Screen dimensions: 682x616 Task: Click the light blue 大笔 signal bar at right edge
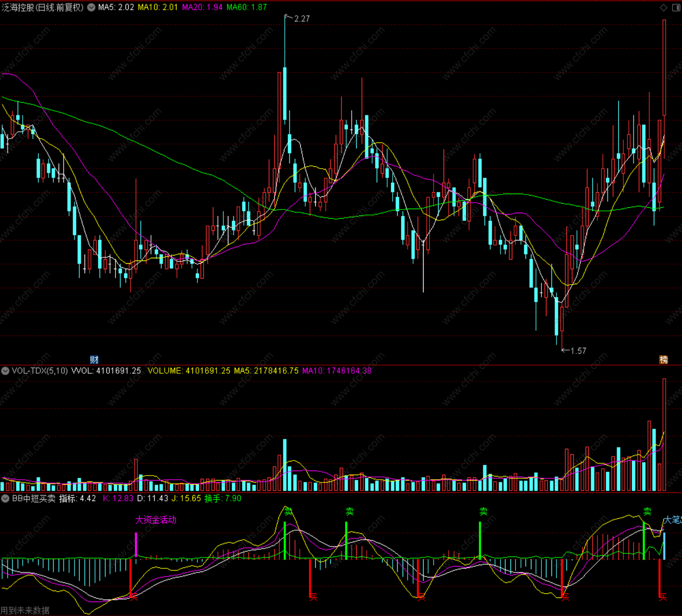664,546
